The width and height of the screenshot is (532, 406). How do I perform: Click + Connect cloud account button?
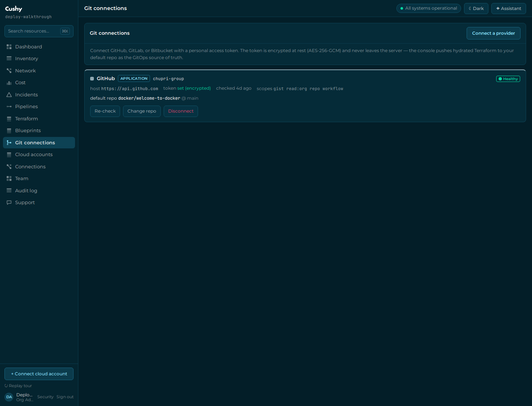39,374
